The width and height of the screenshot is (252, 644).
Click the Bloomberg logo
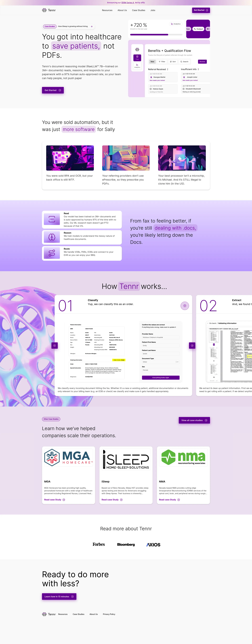pos(126,544)
